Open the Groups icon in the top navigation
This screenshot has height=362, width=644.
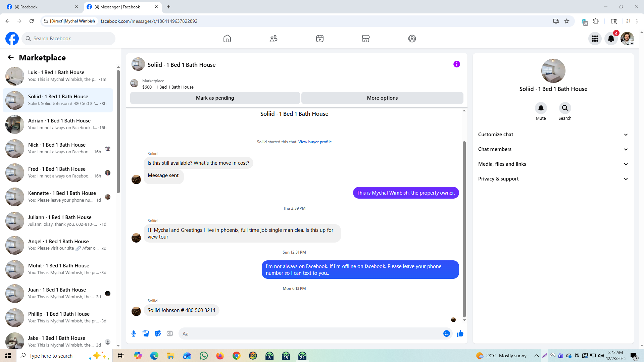click(412, 39)
